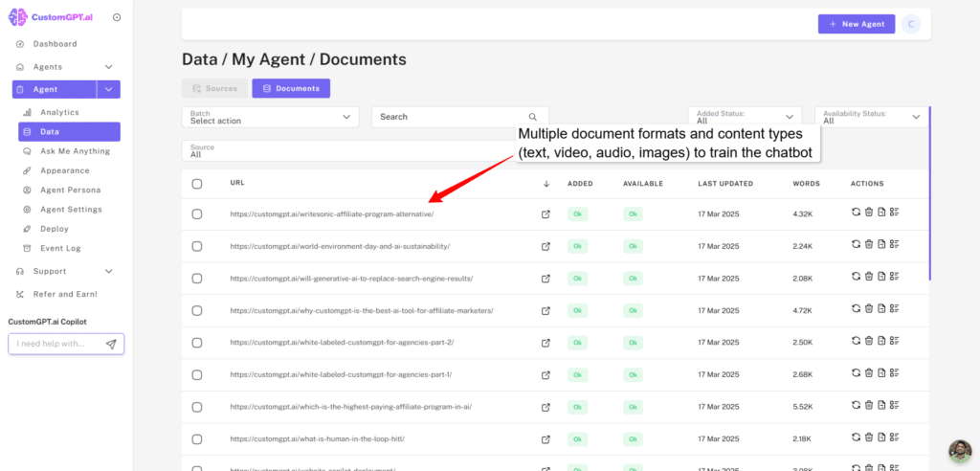Open external link for highest-paying-affiliate-program row
The height and width of the screenshot is (471, 980).
(546, 407)
